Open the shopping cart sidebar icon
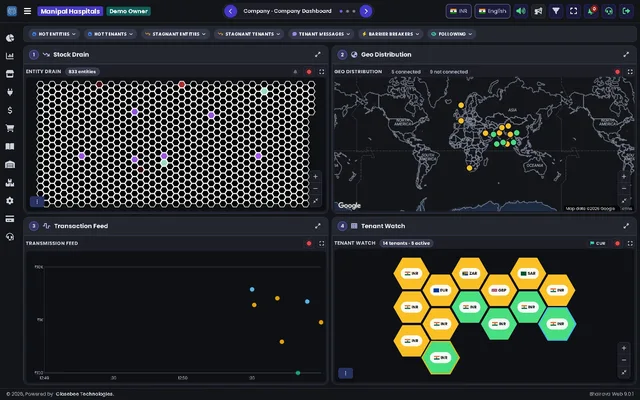Viewport: 640px width, 400px height. [10, 128]
